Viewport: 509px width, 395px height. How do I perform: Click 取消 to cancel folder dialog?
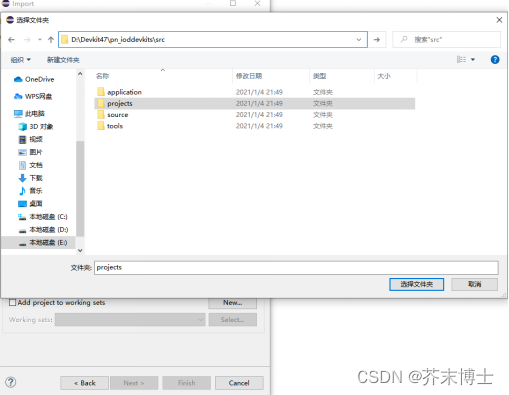pos(474,284)
